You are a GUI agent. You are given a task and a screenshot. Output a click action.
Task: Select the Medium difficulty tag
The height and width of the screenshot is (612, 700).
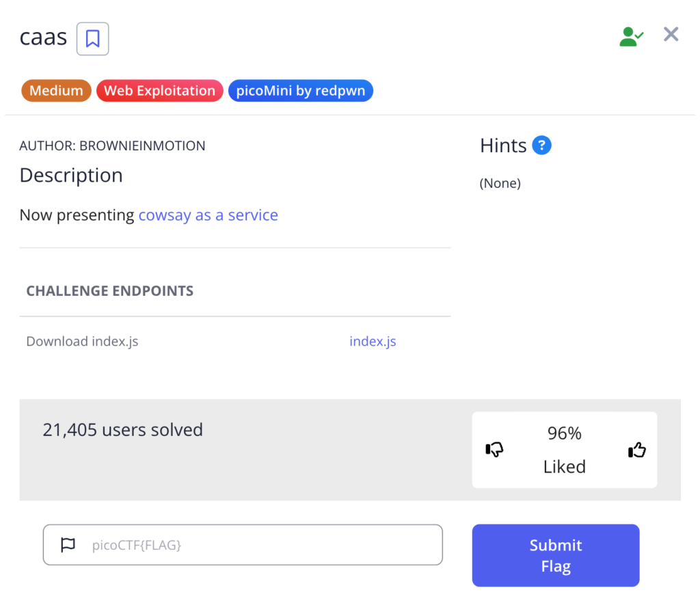tap(56, 91)
